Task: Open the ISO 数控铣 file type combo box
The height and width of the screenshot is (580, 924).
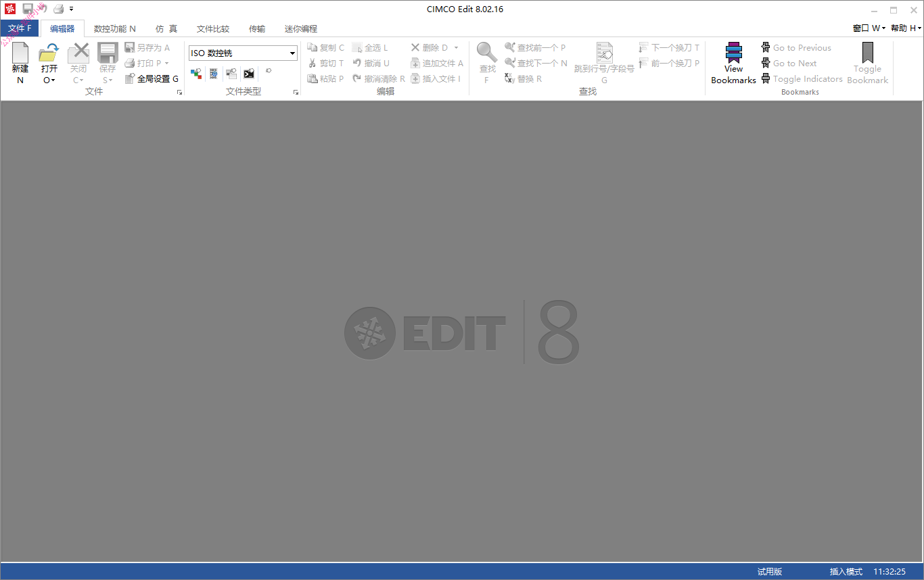Action: (243, 53)
